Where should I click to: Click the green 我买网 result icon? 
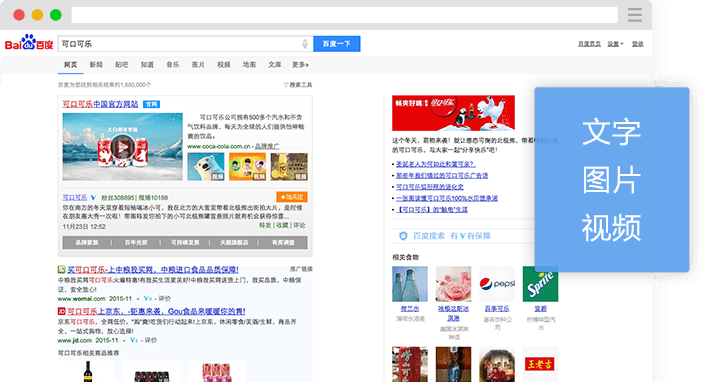coord(61,269)
